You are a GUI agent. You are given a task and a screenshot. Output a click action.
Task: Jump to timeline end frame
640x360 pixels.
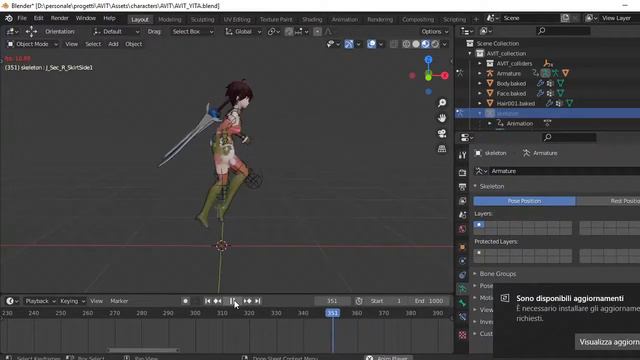point(258,301)
